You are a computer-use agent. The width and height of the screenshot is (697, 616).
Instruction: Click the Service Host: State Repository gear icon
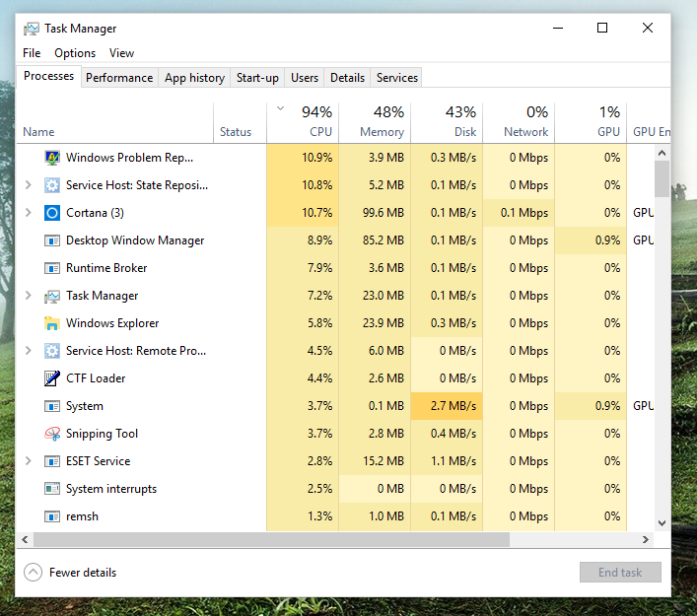click(52, 185)
